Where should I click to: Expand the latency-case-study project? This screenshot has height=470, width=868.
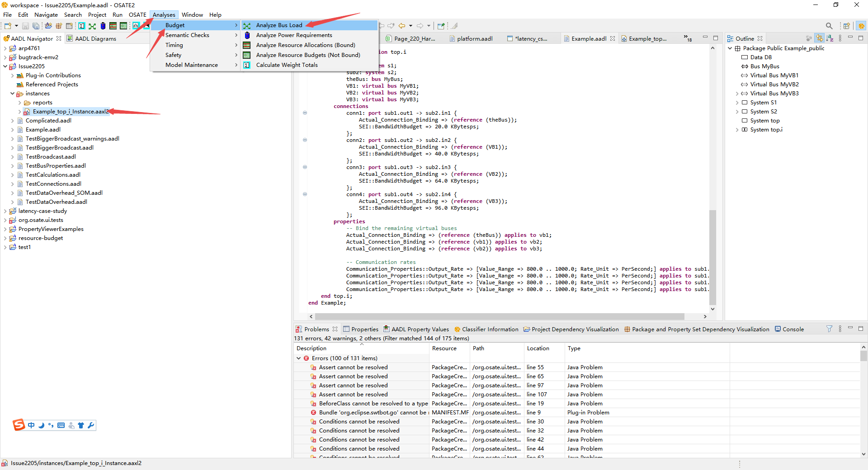(x=5, y=211)
